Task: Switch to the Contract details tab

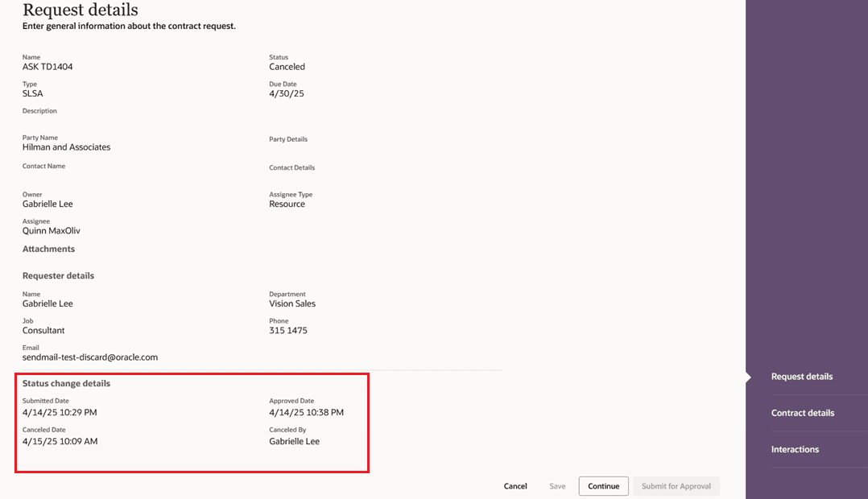Action: [x=802, y=413]
